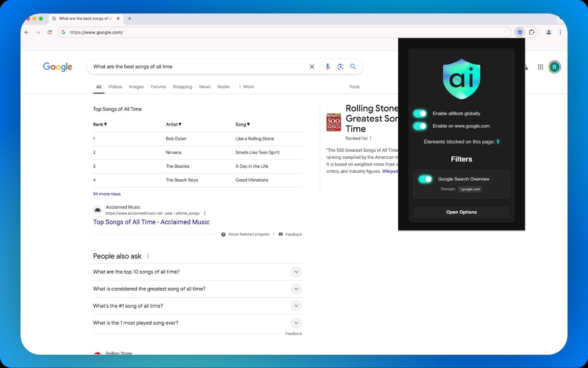This screenshot has height=368, width=588.
Task: Open Google account avatar R
Action: point(554,67)
